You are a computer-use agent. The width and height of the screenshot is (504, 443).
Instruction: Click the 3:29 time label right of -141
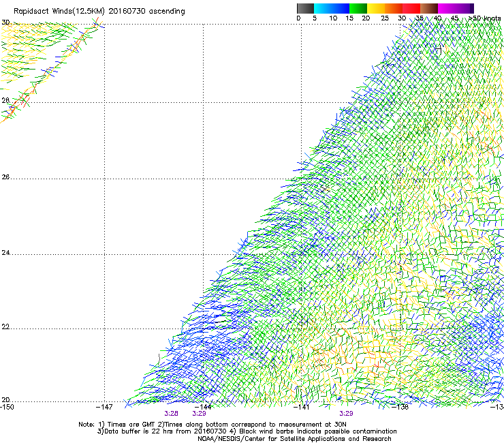coord(346,414)
